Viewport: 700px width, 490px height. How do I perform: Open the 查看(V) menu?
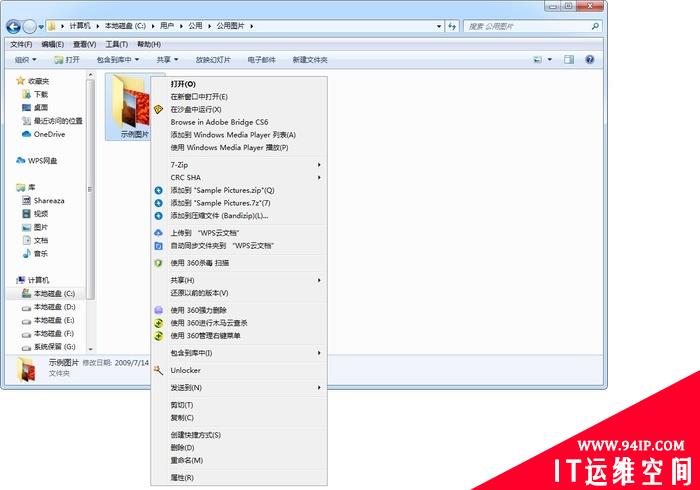pyautogui.click(x=85, y=44)
